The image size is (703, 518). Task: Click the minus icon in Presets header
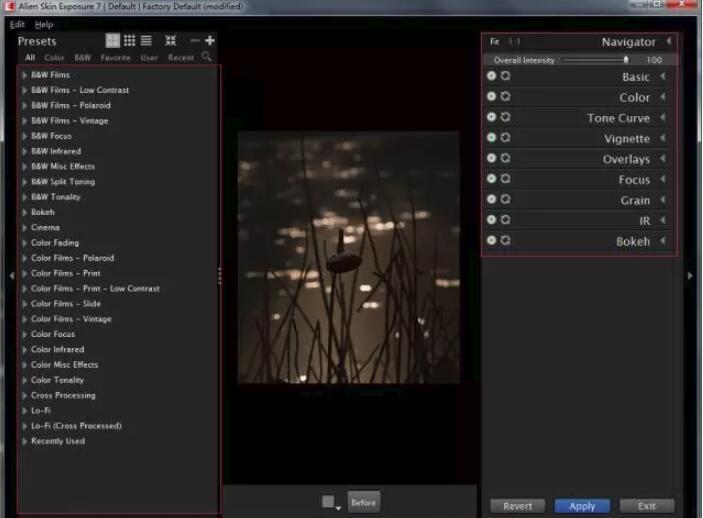point(194,41)
